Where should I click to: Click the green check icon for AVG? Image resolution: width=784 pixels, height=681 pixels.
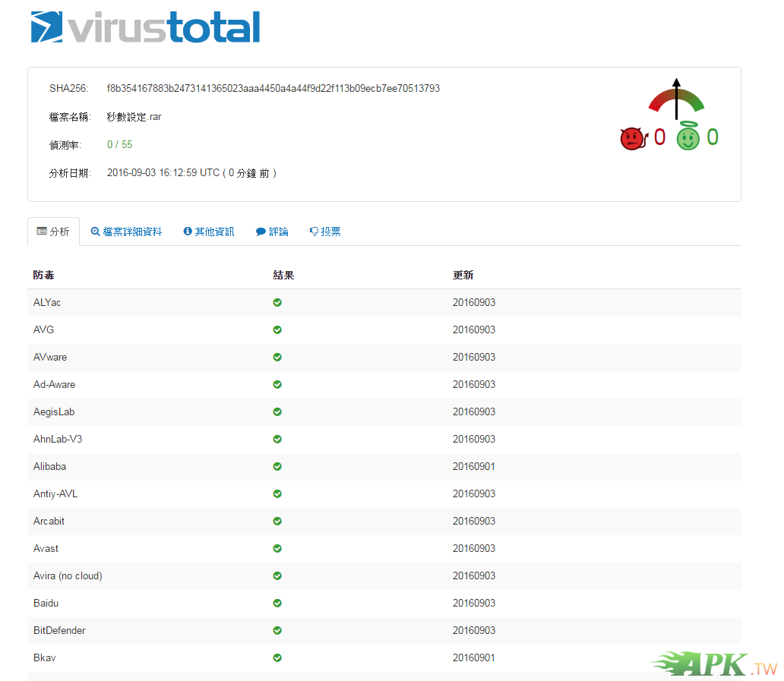click(x=277, y=329)
